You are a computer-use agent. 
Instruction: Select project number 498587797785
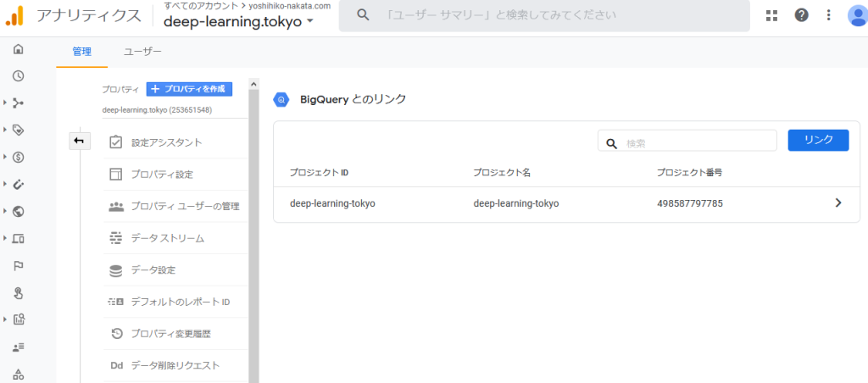[x=690, y=203]
